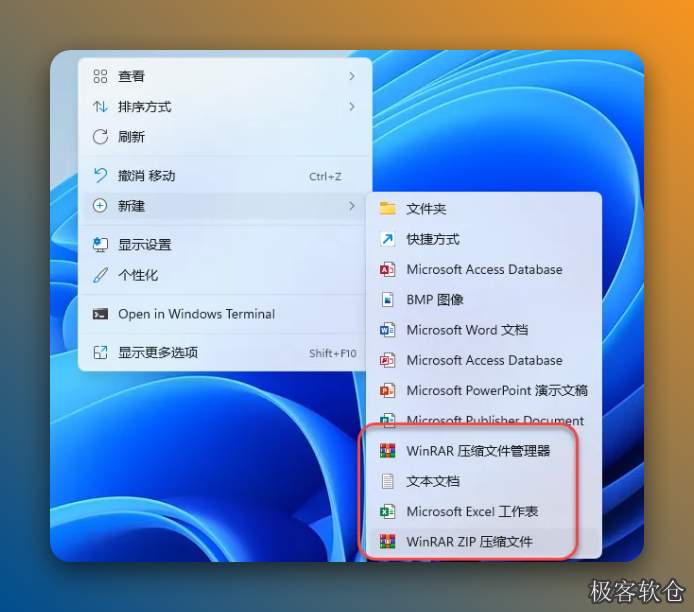Click the grid icon beside 查看
Image resolution: width=694 pixels, height=612 pixels.
(x=100, y=76)
